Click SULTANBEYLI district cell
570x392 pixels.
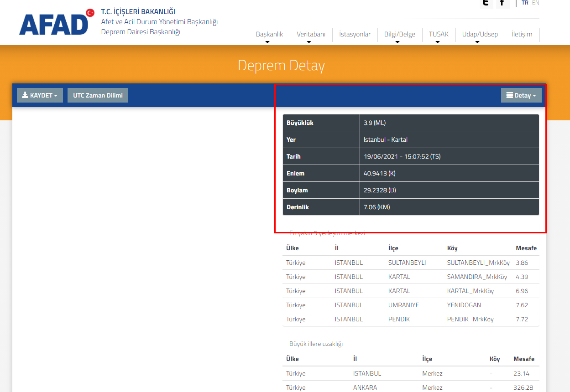point(407,263)
